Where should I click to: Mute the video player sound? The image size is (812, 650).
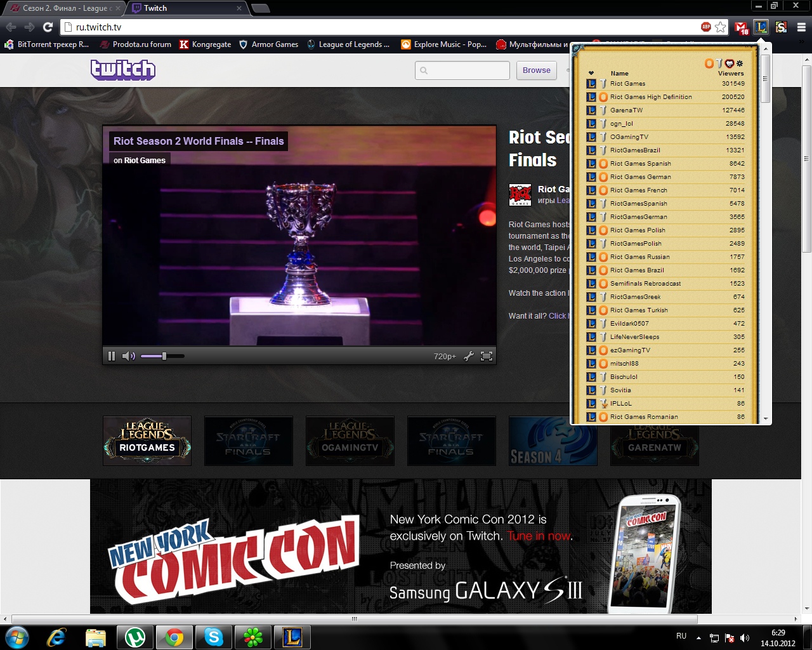(128, 356)
